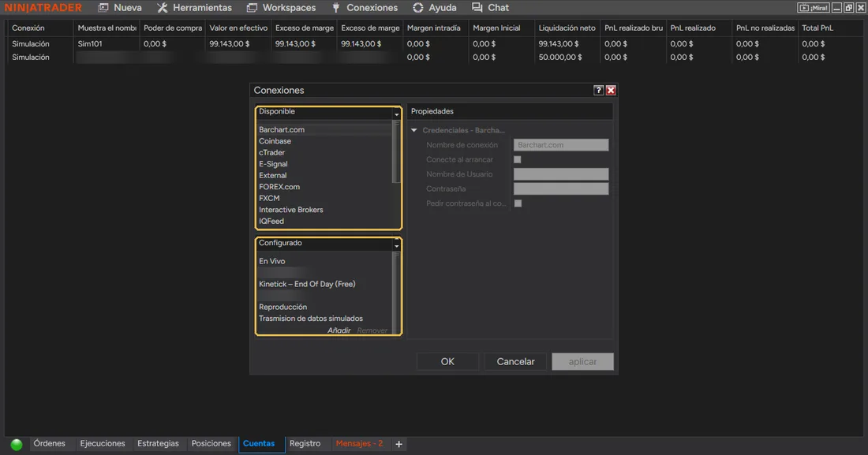
Task: Select External in Disponible list
Action: 325,176
